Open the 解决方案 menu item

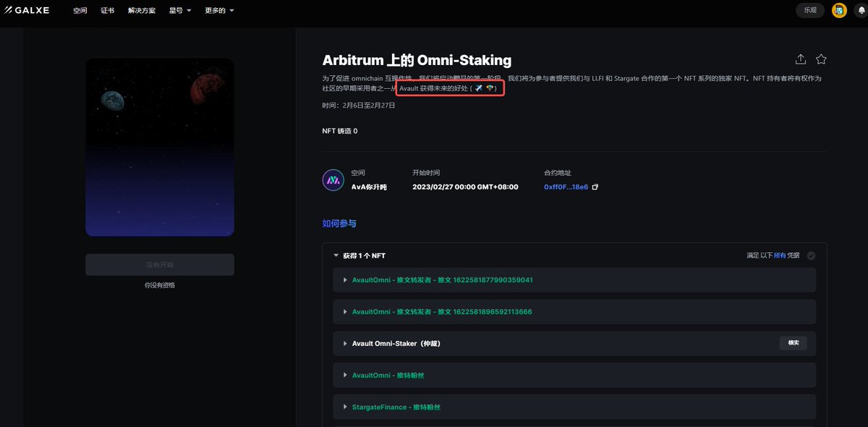142,11
